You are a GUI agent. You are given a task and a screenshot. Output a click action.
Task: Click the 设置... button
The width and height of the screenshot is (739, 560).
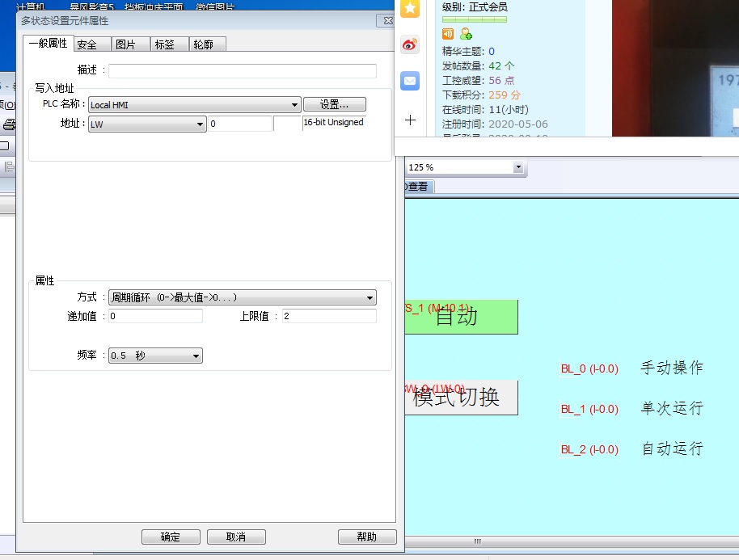click(335, 104)
